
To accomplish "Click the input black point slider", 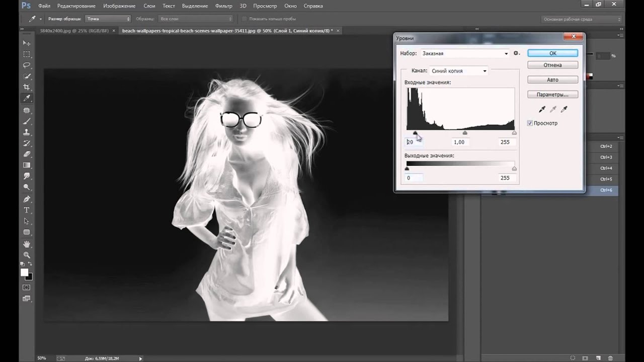I will pyautogui.click(x=415, y=133).
